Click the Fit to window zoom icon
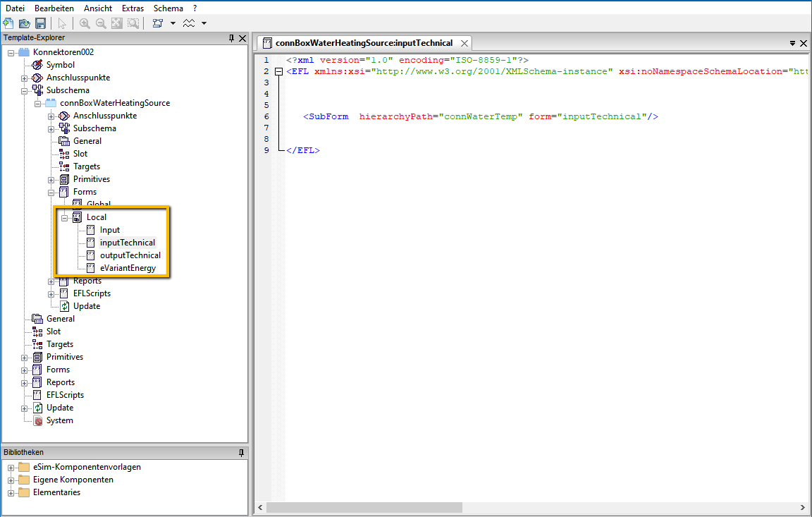The image size is (812, 517). coord(117,23)
